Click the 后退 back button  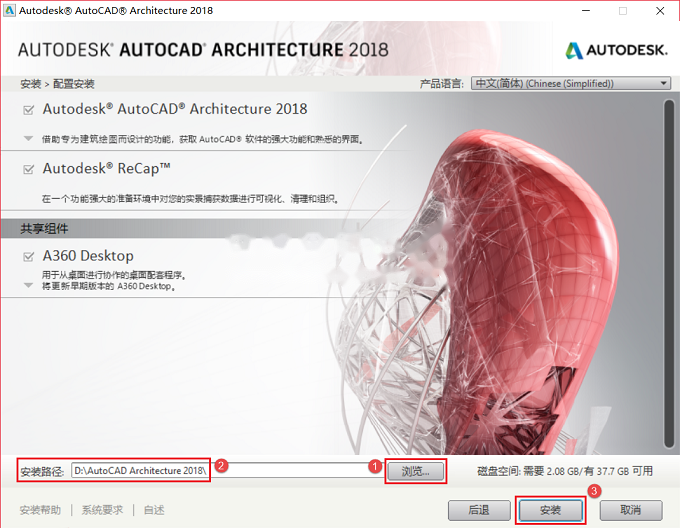click(479, 510)
